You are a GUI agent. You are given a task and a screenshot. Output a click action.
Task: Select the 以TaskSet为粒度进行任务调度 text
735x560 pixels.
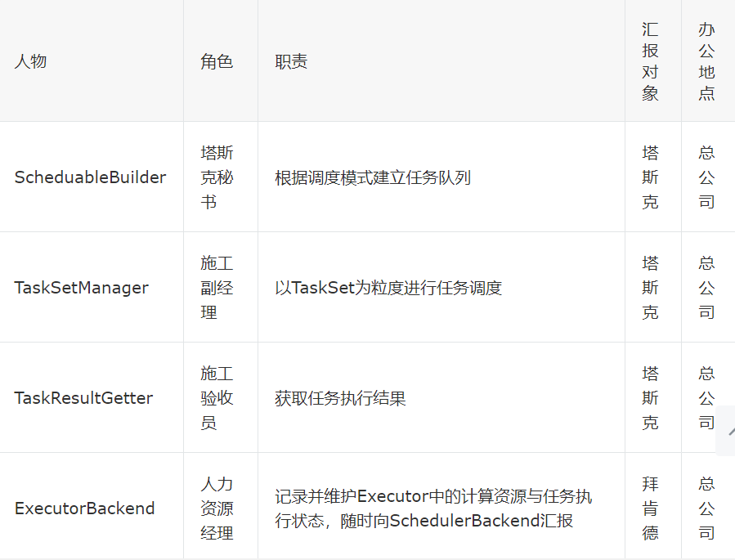coord(388,288)
